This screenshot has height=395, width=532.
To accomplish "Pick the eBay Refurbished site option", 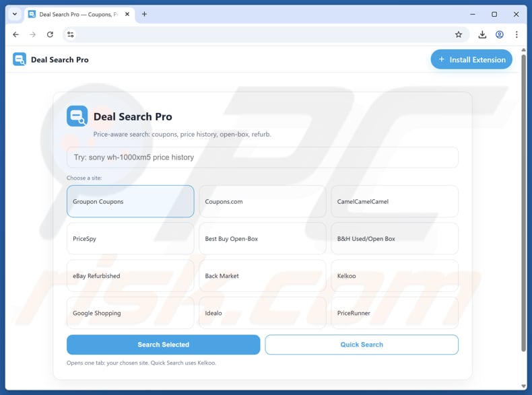I will [x=130, y=276].
